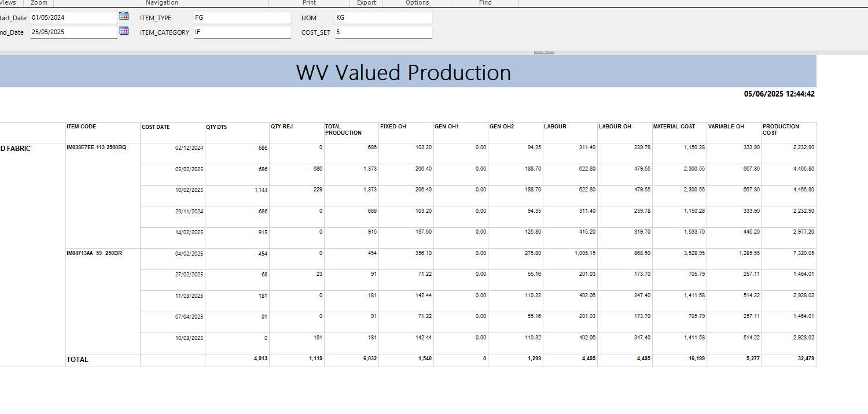
Task: Select the Export ribbon group label
Action: (x=366, y=3)
